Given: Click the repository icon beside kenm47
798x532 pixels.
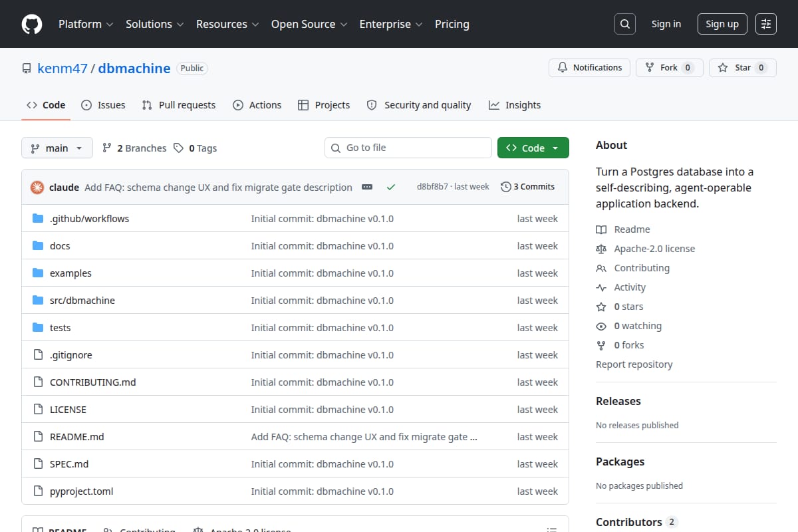Looking at the screenshot, I should 27,68.
